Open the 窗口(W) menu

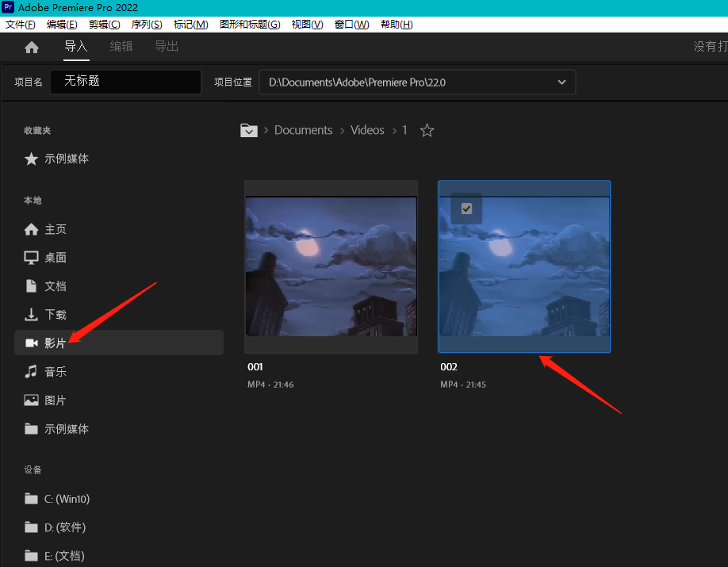[351, 25]
